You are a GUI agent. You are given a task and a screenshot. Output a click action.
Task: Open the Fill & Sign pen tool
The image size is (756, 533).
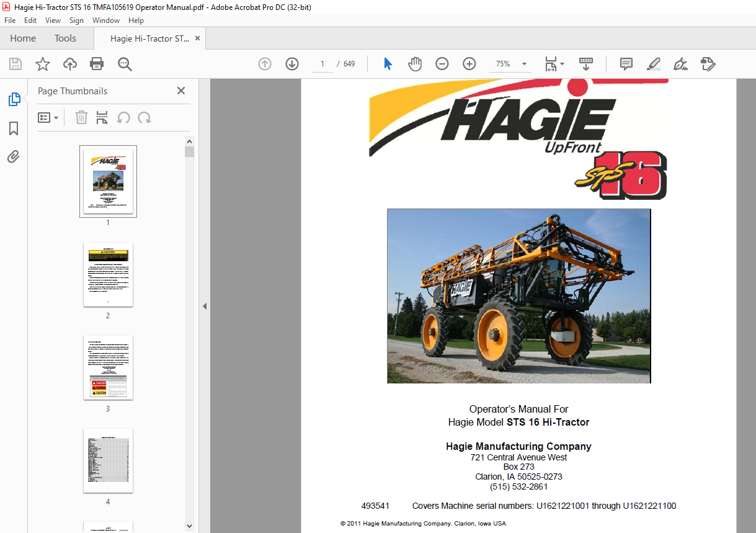pyautogui.click(x=681, y=64)
